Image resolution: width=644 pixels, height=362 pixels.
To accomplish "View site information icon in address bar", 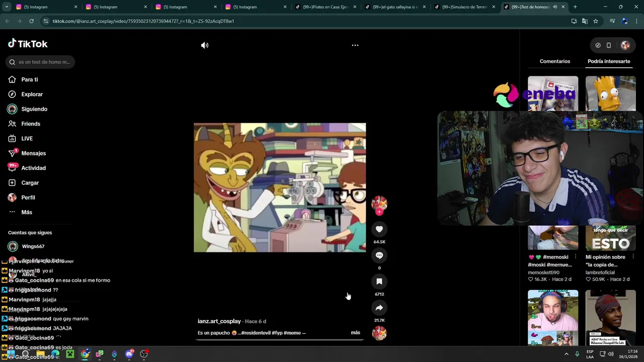I will [46, 21].
